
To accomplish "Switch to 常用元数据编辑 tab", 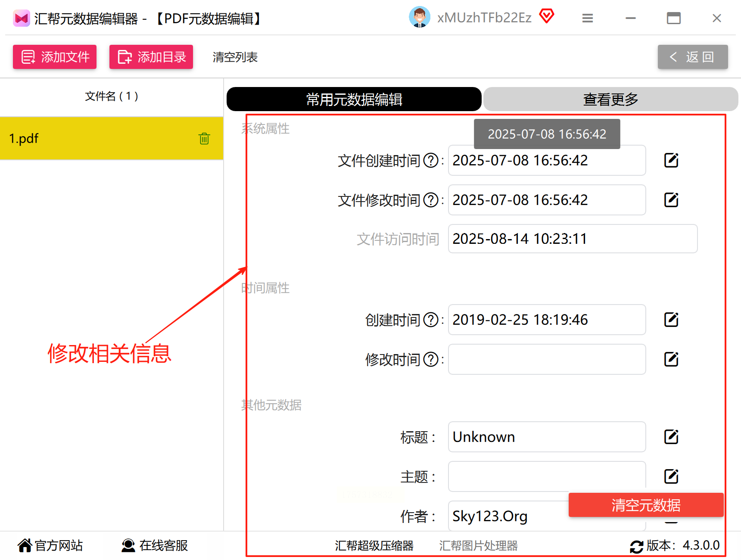I will coord(354,99).
